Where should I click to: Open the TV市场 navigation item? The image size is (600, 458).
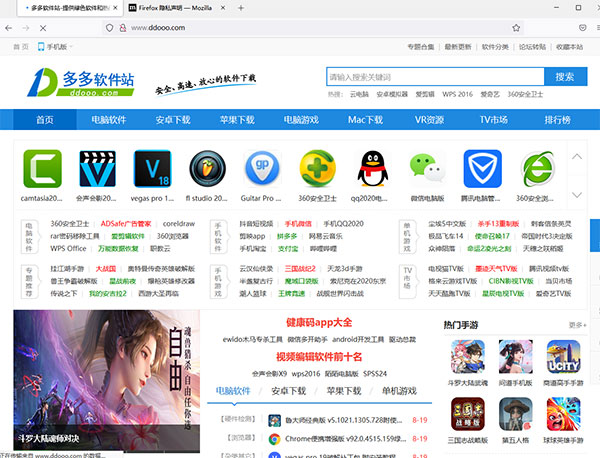pos(494,120)
